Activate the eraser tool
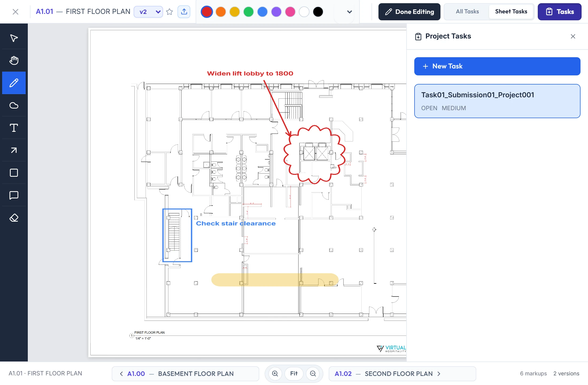This screenshot has height=385, width=588. 14,218
